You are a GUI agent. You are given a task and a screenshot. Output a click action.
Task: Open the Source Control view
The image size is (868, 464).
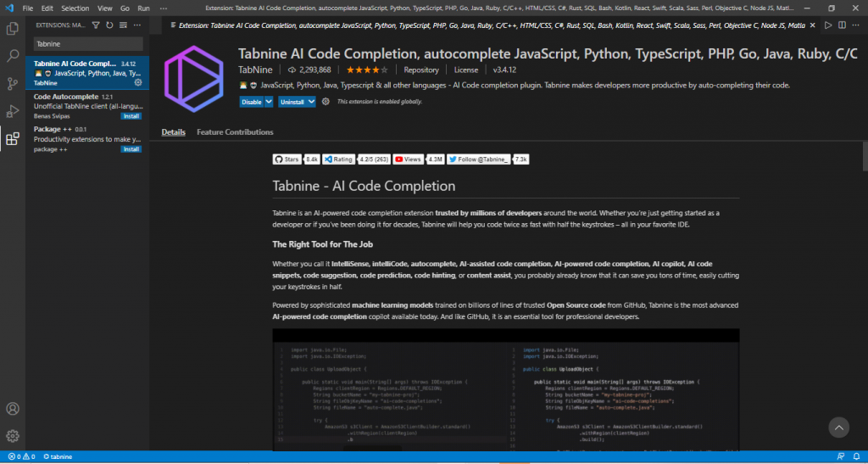12,84
